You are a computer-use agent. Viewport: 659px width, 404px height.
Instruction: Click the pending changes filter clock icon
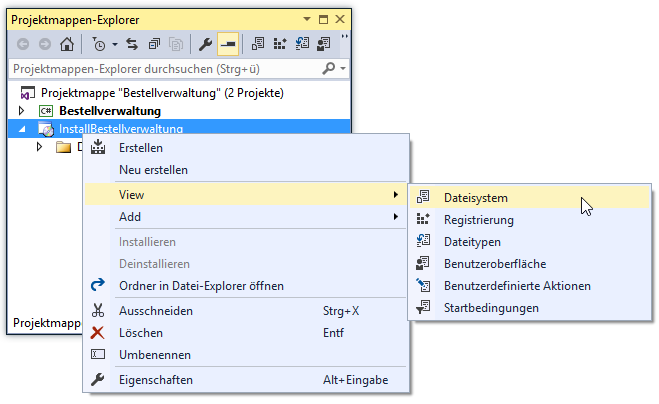[99, 44]
